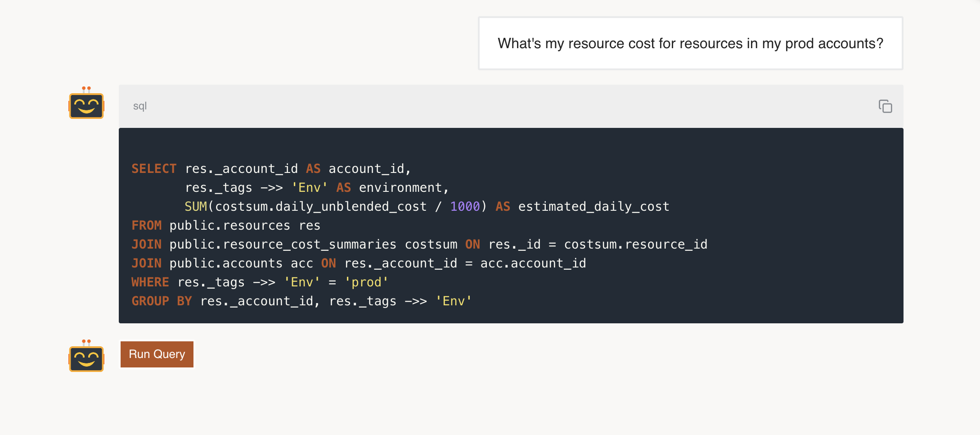Click the estimated_daily_cost alias
980x435 pixels.
(593, 207)
